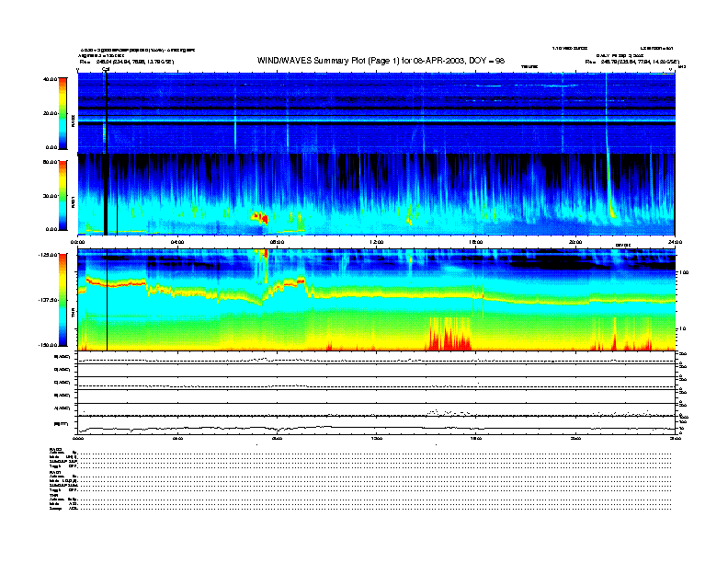Click the Rs= position text at top left
This screenshot has height=563, width=728.
(x=127, y=62)
